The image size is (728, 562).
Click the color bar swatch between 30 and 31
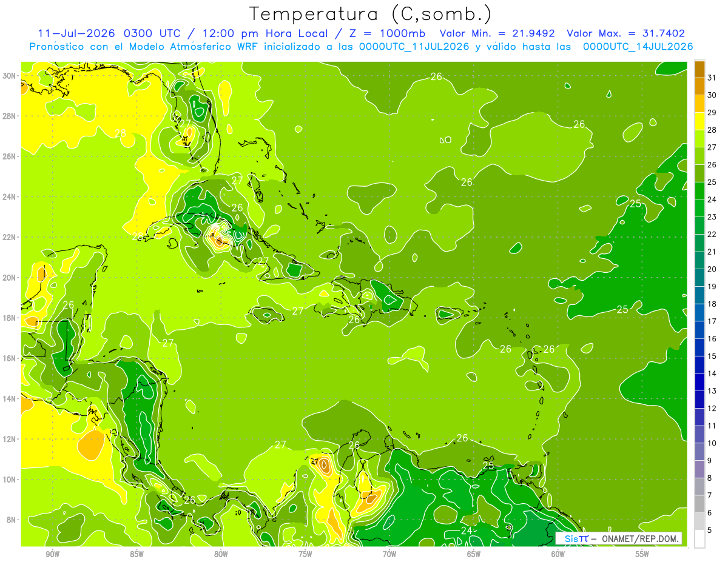700,86
